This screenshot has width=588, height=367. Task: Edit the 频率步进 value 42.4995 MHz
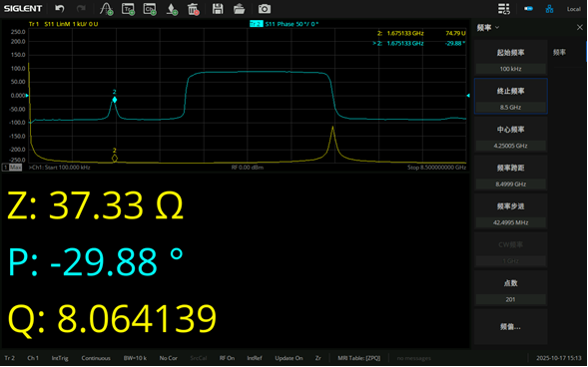510,222
